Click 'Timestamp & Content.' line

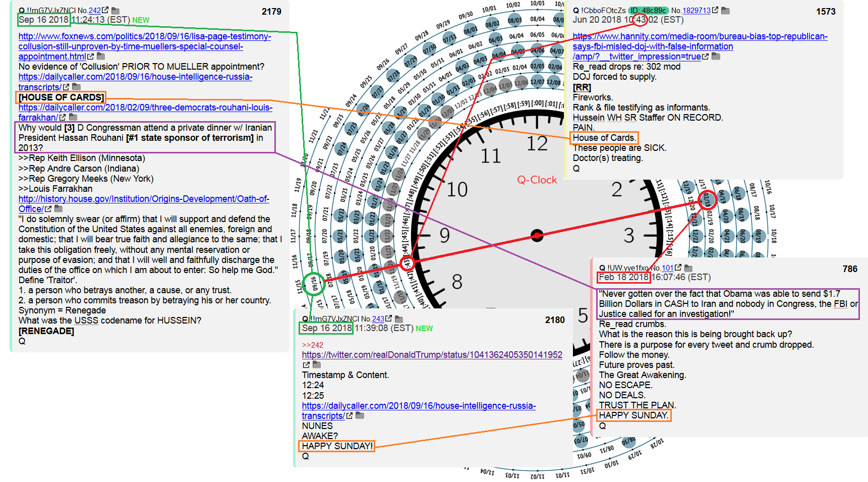pyautogui.click(x=345, y=375)
